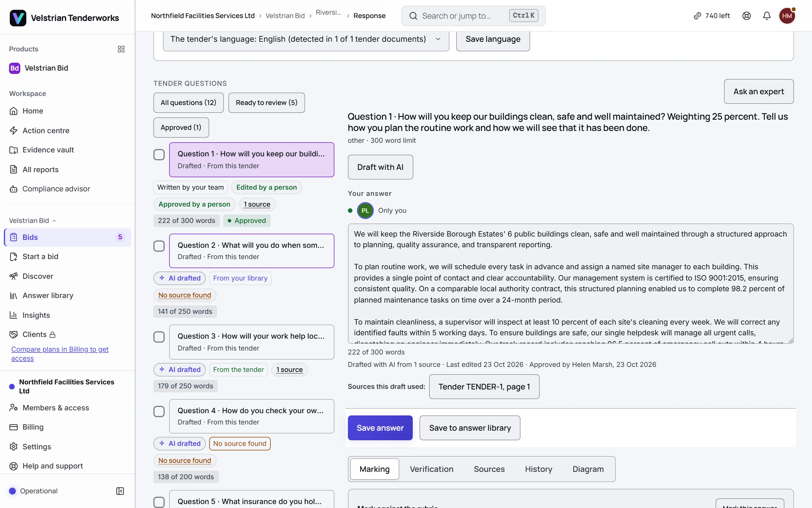Collapse the sidebar panel icon
The width and height of the screenshot is (812, 508).
click(120, 491)
